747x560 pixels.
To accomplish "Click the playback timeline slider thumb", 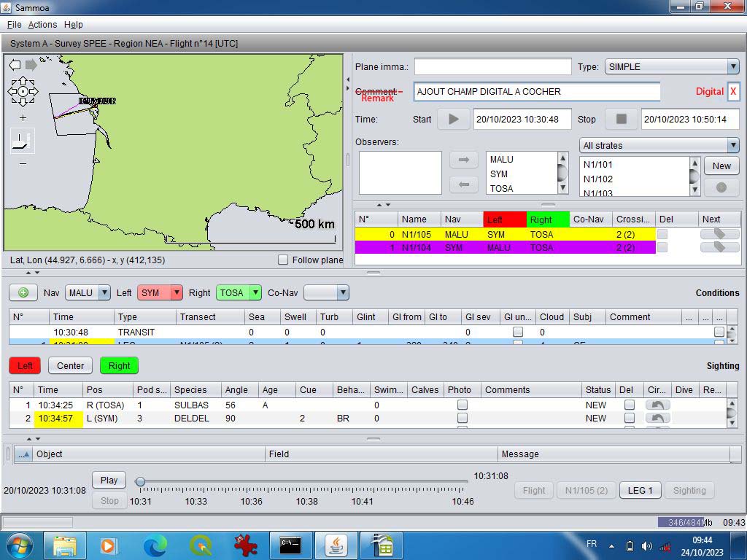I will pyautogui.click(x=140, y=481).
